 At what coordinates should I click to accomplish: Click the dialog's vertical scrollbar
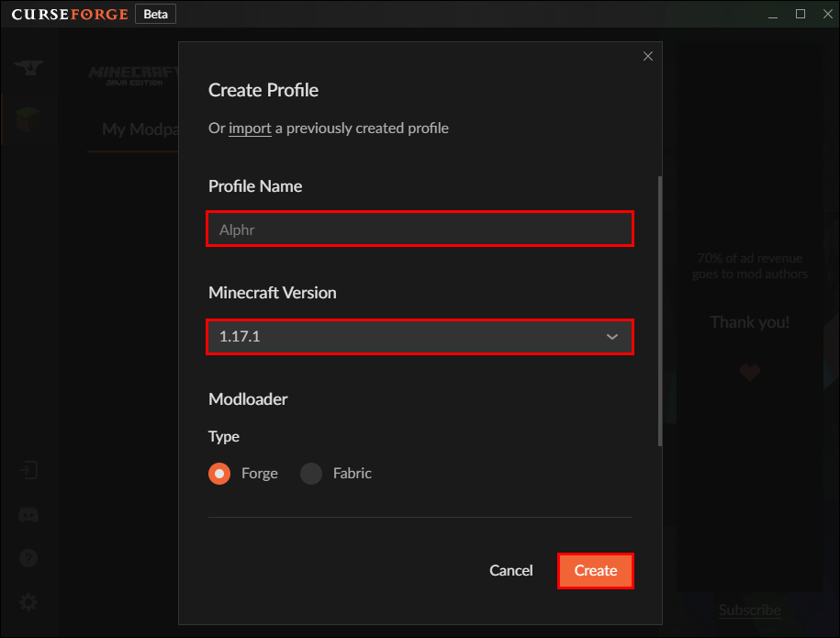pyautogui.click(x=659, y=312)
